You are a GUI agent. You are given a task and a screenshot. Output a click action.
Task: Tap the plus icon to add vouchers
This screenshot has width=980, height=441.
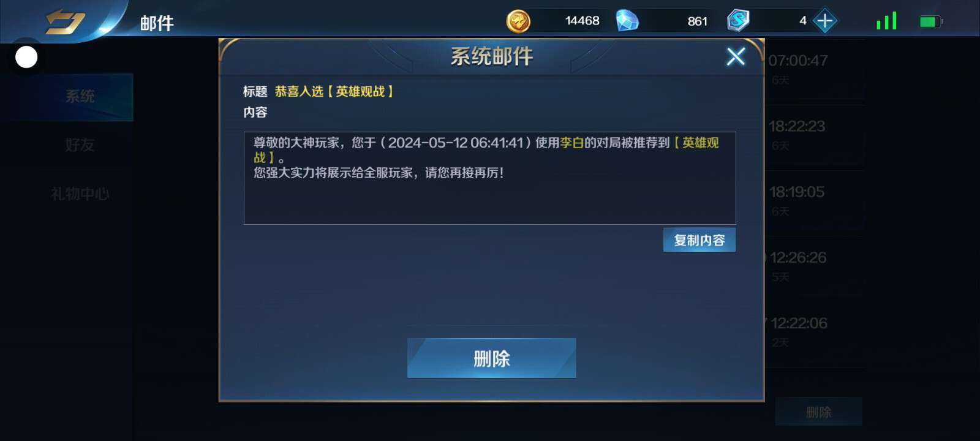point(824,21)
